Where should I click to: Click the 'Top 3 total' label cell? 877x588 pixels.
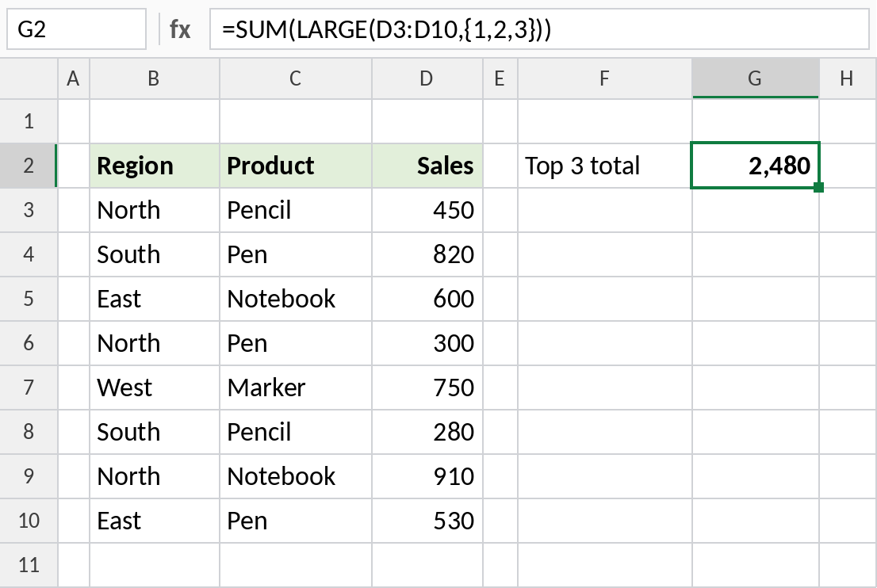click(604, 166)
